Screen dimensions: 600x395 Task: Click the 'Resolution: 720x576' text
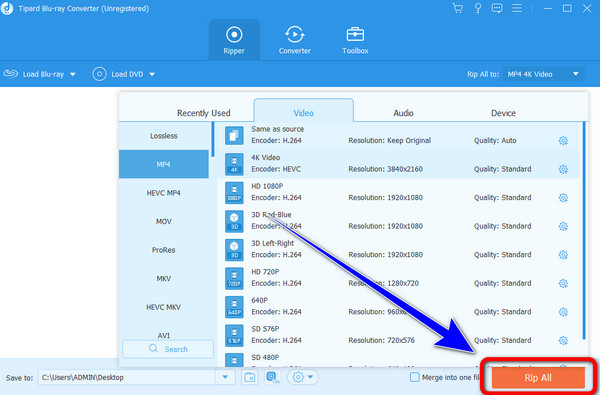coord(381,340)
